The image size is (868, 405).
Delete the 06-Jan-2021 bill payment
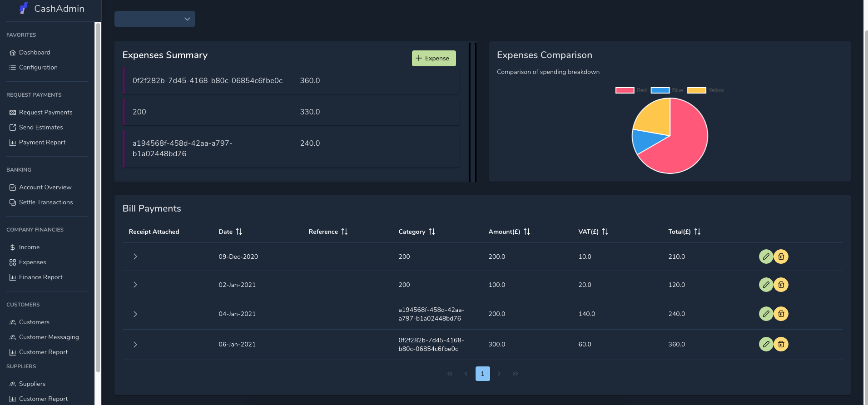[781, 344]
